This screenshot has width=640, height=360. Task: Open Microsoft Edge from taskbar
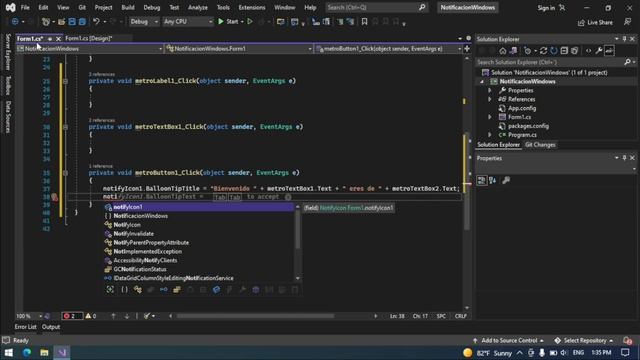tap(27, 352)
